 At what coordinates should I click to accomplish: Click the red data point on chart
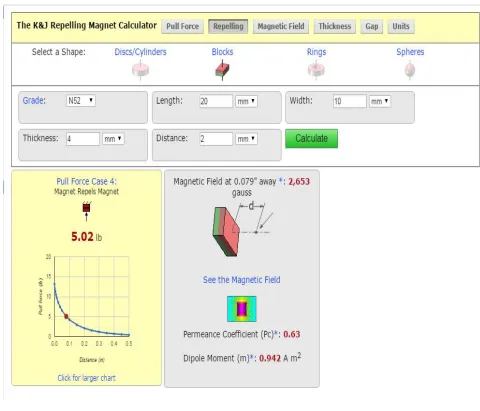66,316
